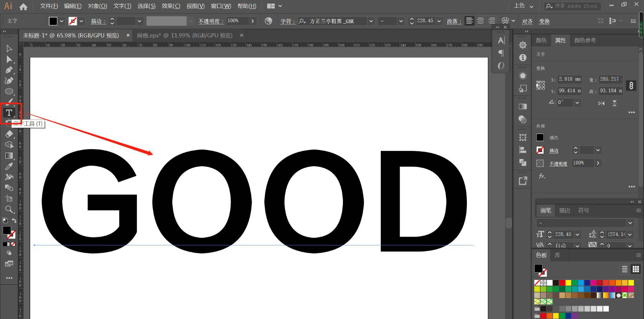The height and width of the screenshot is (319, 644).
Task: Click the 段落 link in control bar
Action: [x=454, y=21]
